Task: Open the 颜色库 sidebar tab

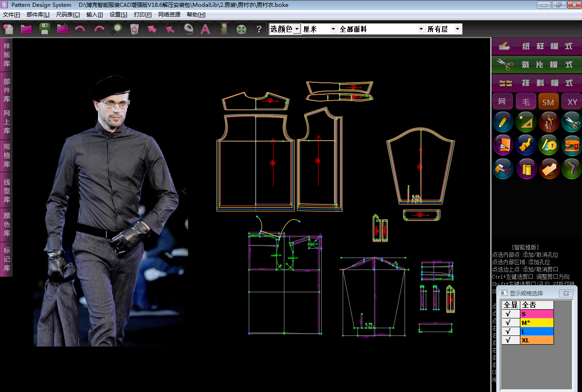Action: point(6,224)
